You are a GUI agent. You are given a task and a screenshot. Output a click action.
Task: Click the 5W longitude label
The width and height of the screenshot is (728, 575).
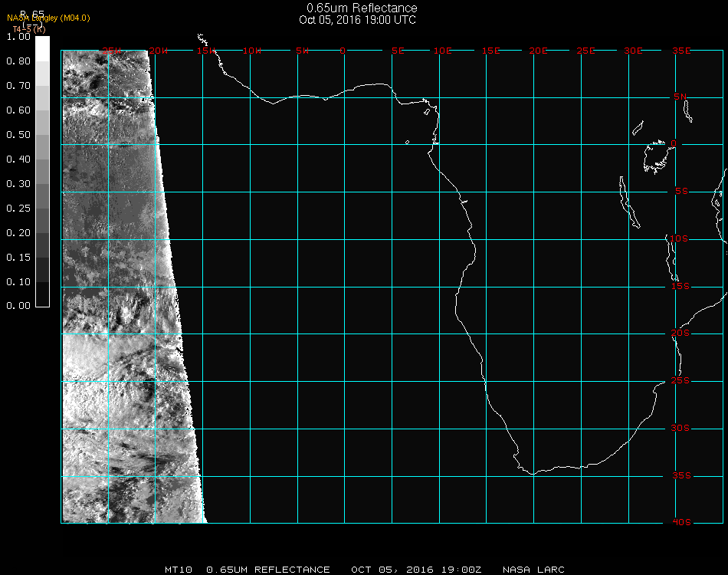pyautogui.click(x=302, y=51)
